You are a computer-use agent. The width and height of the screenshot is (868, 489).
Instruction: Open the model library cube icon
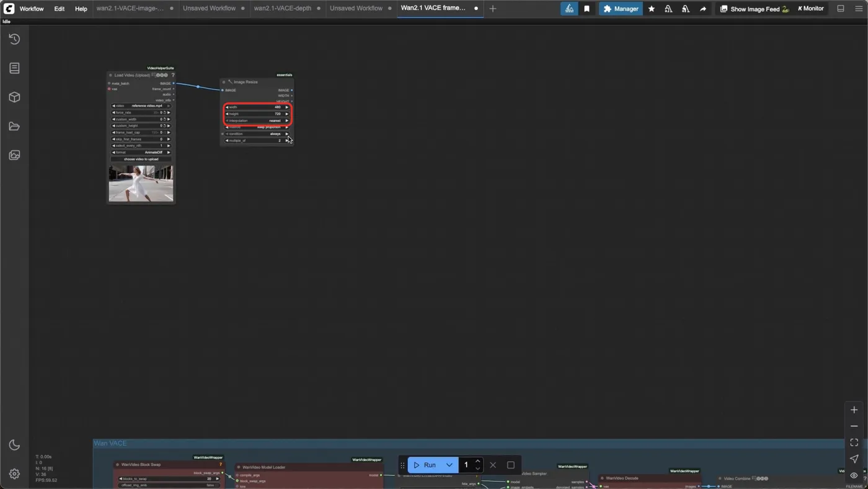click(x=14, y=97)
